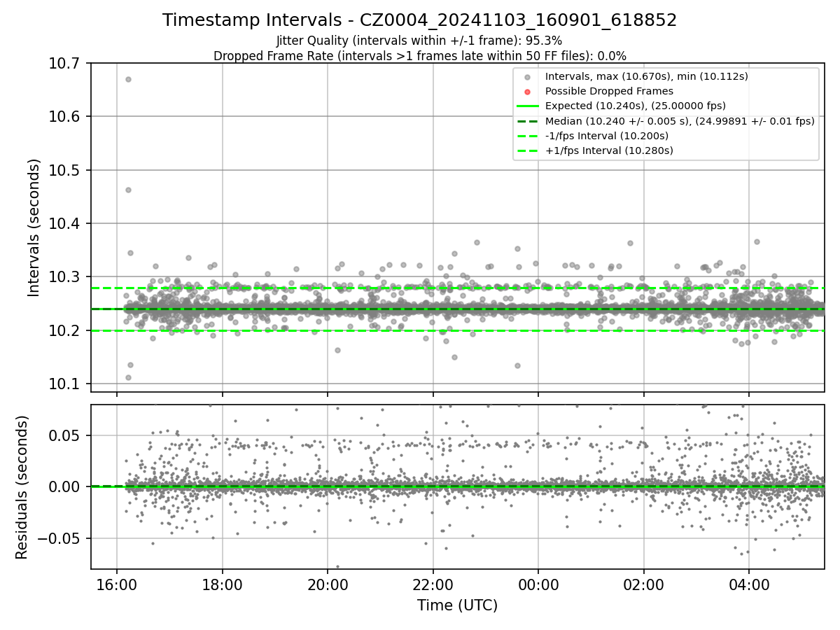Click the 10.6 y-axis tick label
The width and height of the screenshot is (840, 630).
66,117
